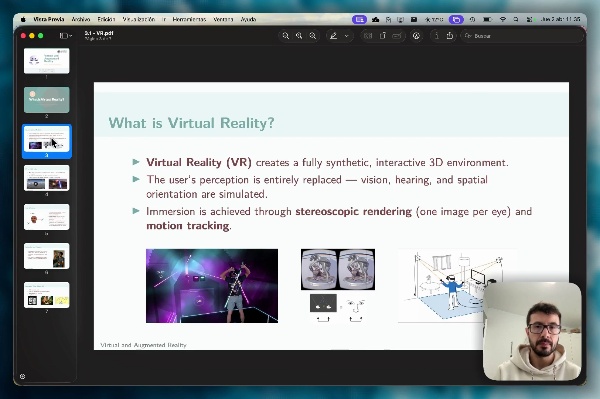Select page 5 thumbnail in sidebar
600x399 pixels.
(47, 217)
